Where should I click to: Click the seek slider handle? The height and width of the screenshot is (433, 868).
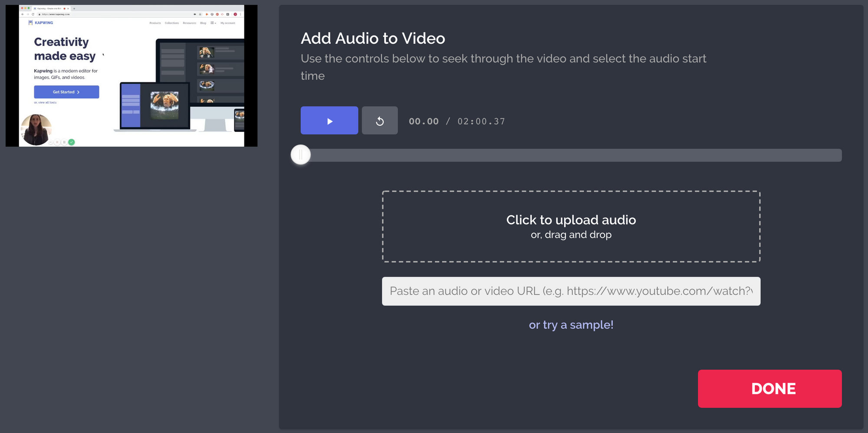click(x=301, y=155)
